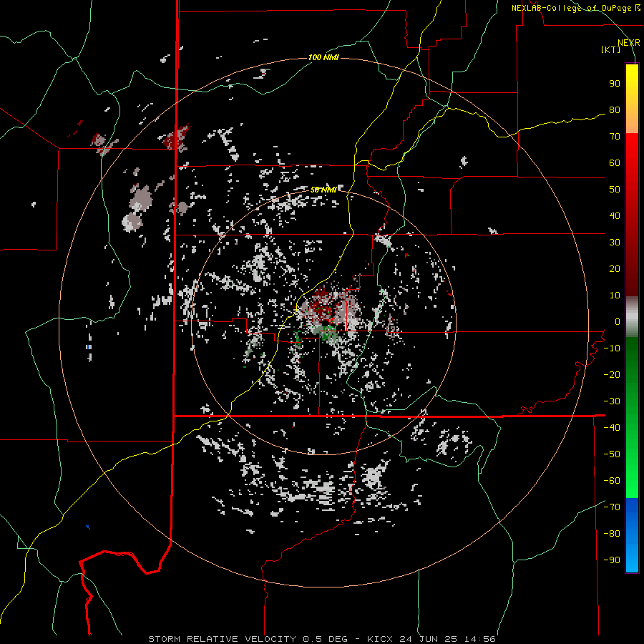Screen dimensions: 644x644
Task: Click the NEXR label above the color scale
Action: 629,43
